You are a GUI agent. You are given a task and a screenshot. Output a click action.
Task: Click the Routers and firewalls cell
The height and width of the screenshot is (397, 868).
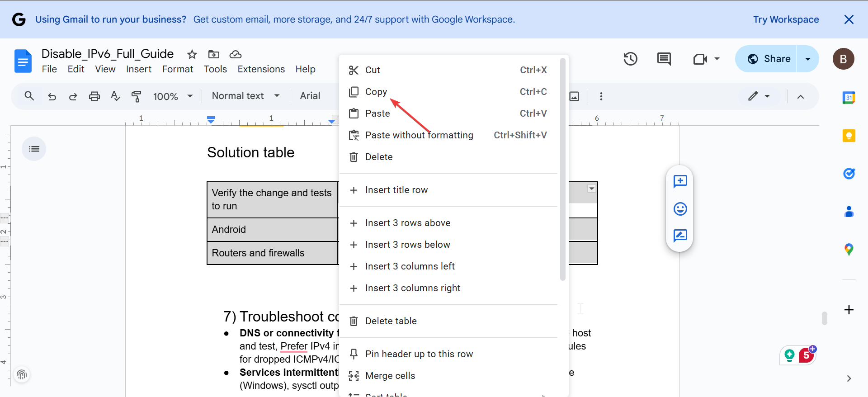coord(273,253)
